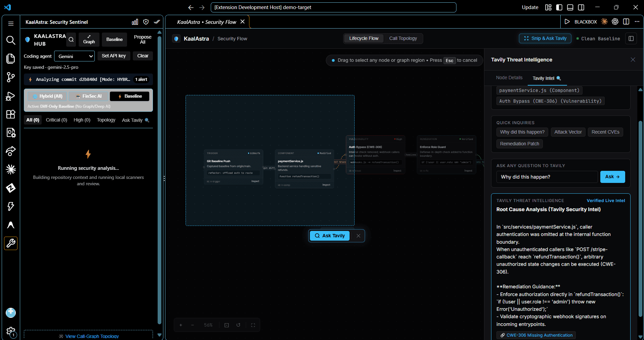
Task: Open the Explorer files icon
Action: coord(11,58)
